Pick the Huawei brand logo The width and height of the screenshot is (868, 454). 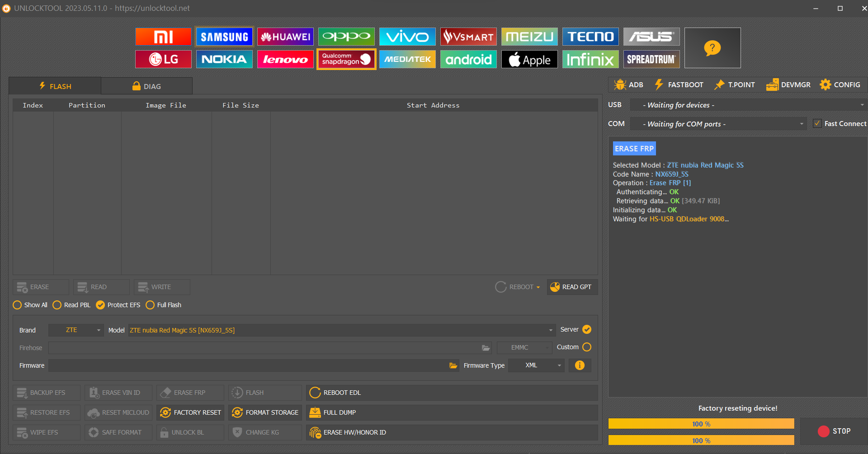point(285,37)
